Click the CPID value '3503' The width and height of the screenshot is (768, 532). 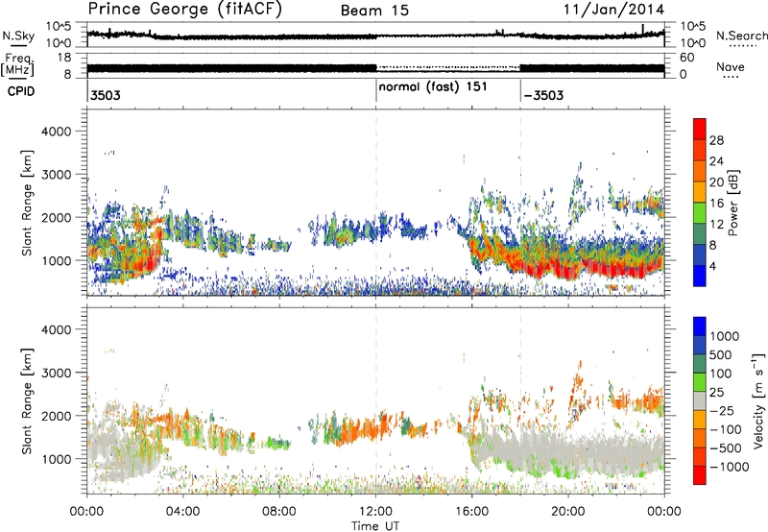tap(106, 95)
